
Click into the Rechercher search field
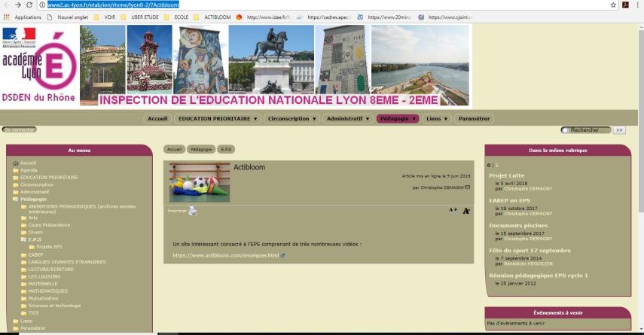pos(589,129)
